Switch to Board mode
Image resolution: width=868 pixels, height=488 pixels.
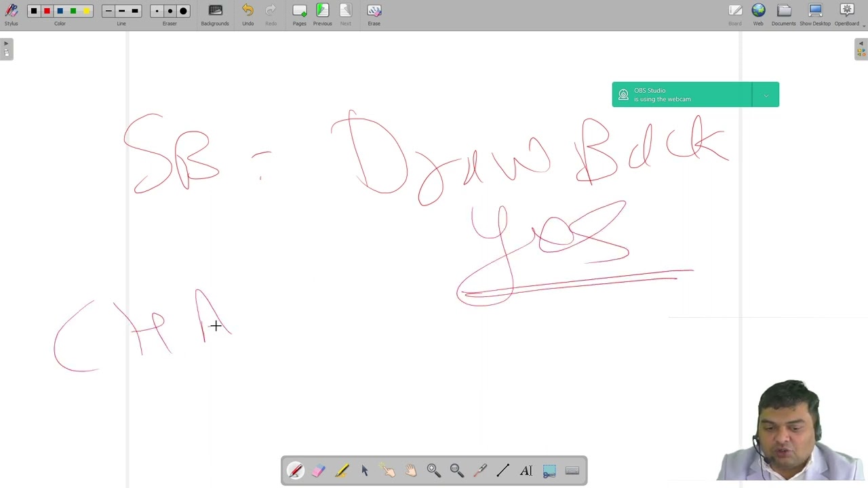tap(735, 14)
